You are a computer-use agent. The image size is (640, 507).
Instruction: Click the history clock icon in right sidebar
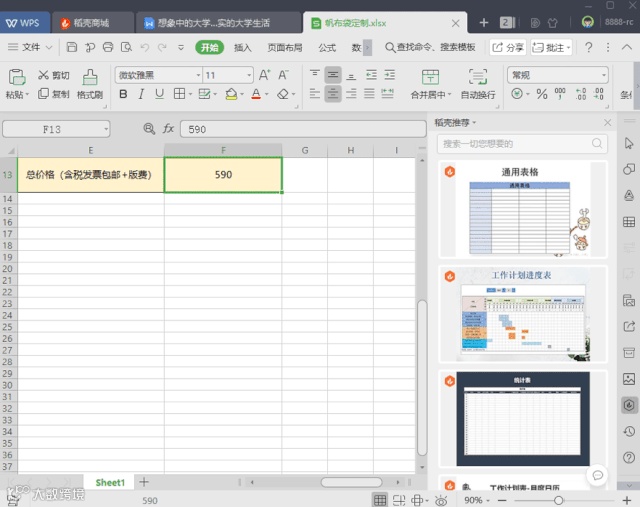pyautogui.click(x=629, y=431)
